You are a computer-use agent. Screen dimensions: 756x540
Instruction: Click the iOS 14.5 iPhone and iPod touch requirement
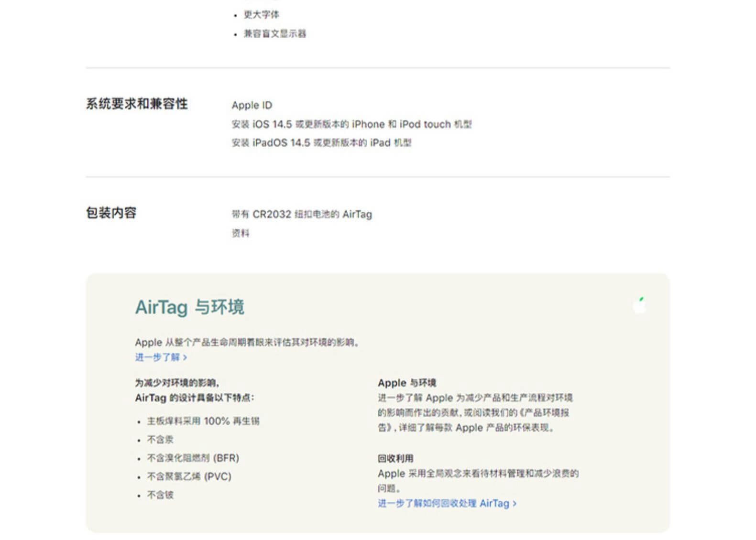[x=352, y=124]
